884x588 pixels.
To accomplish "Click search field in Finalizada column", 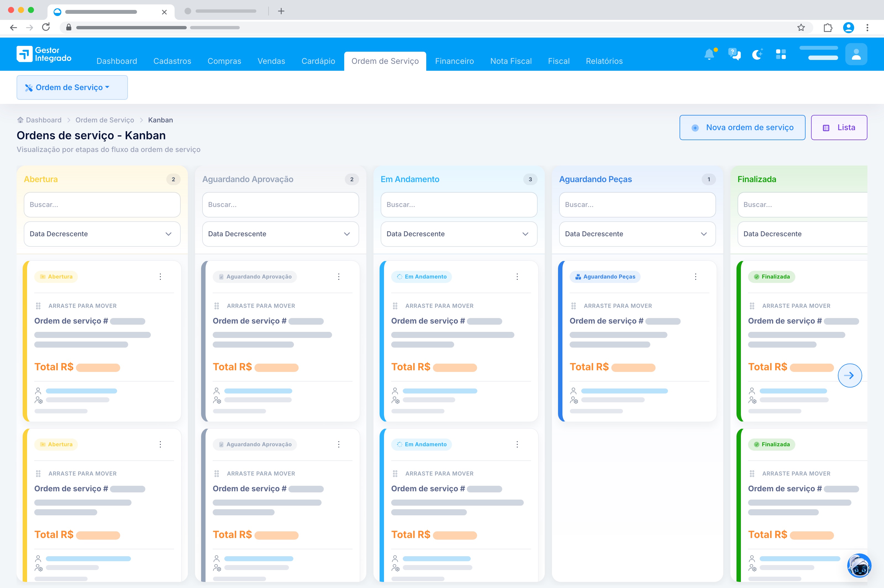I will [x=803, y=205].
